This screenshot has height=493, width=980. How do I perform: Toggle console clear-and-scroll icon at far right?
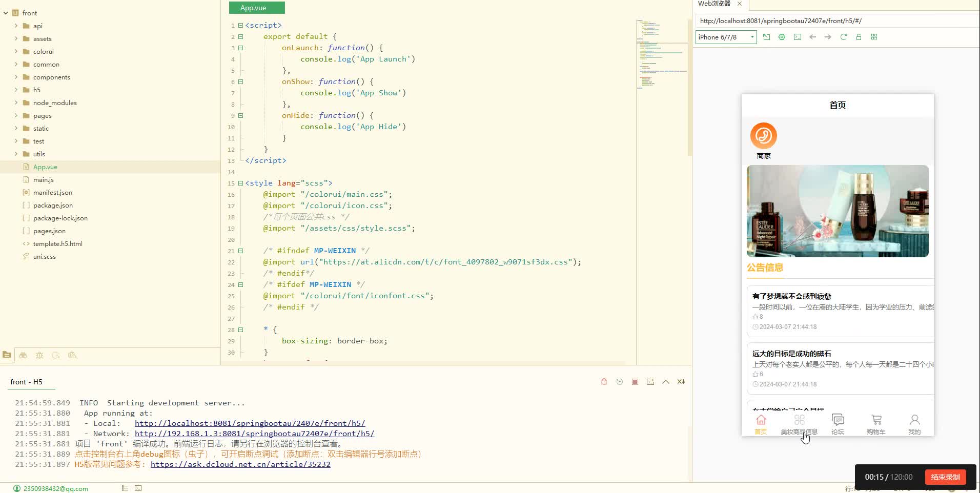tap(681, 382)
